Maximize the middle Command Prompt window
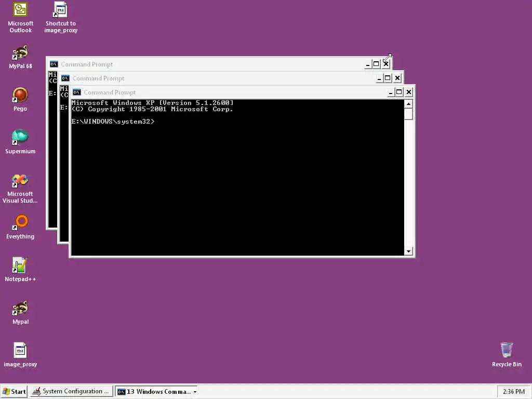Screen dimensions: 532x399 tap(388, 78)
